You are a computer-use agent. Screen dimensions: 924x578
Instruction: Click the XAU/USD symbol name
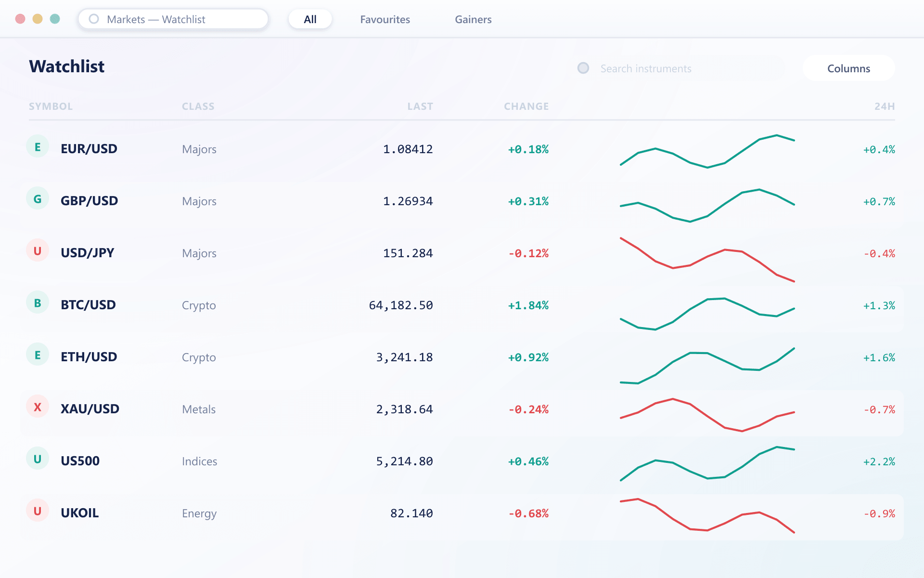click(90, 409)
